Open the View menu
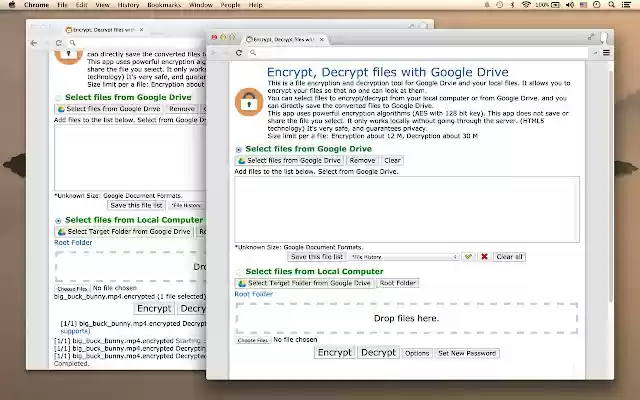640x400 pixels. pyautogui.click(x=102, y=5)
